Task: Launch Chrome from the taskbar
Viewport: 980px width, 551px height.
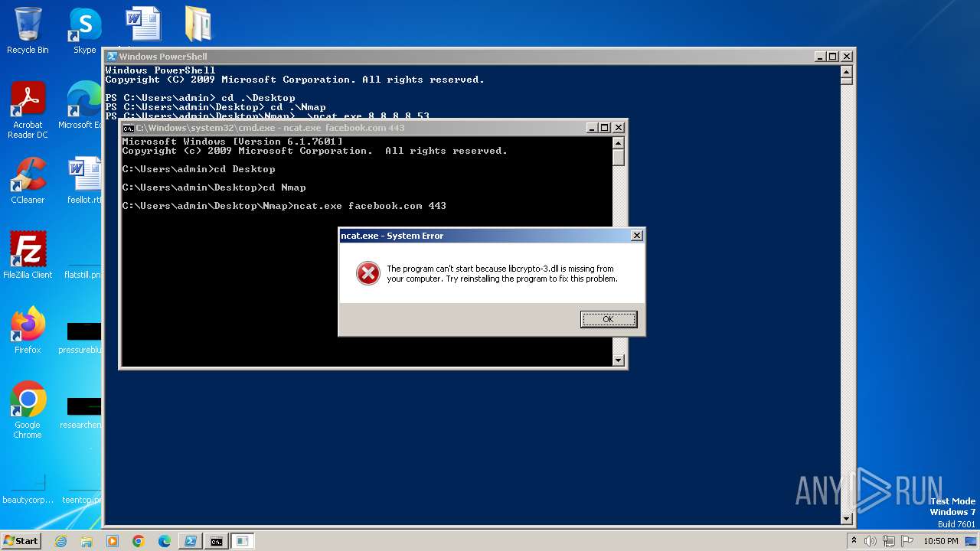Action: pyautogui.click(x=139, y=541)
